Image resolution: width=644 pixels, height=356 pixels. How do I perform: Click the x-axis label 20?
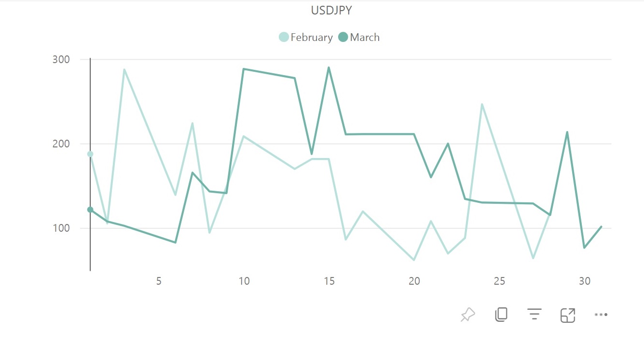tap(414, 281)
